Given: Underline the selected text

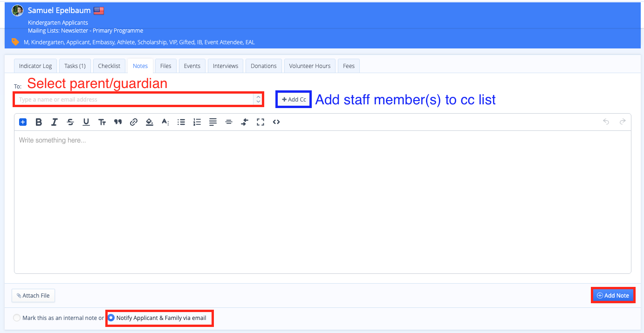Looking at the screenshot, I should [86, 122].
